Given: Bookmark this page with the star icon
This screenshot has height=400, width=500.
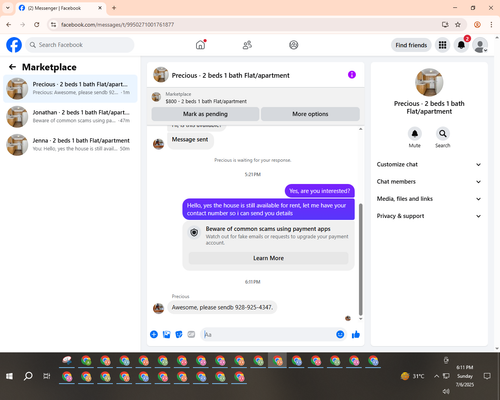Looking at the screenshot, I should click(x=458, y=25).
